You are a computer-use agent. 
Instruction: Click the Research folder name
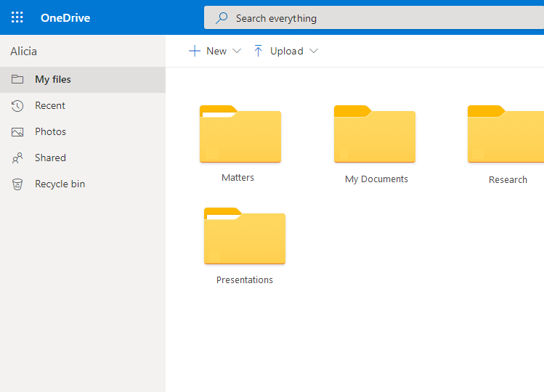pyautogui.click(x=508, y=180)
